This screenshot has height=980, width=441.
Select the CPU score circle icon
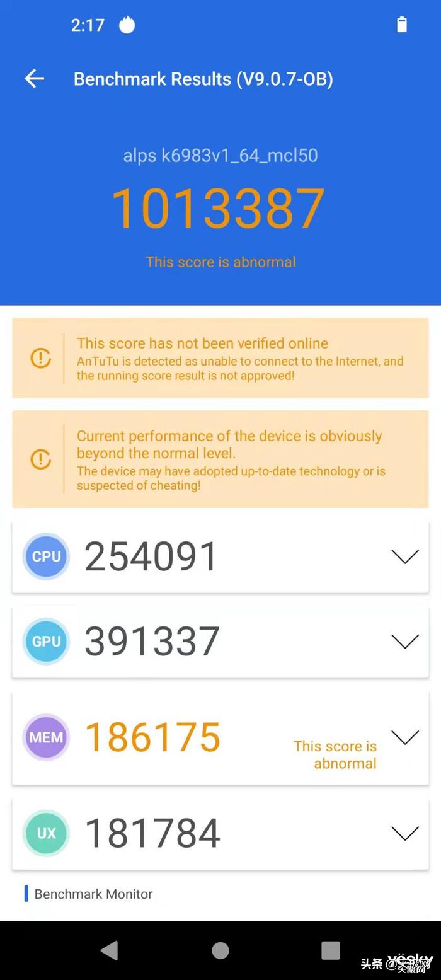45,556
